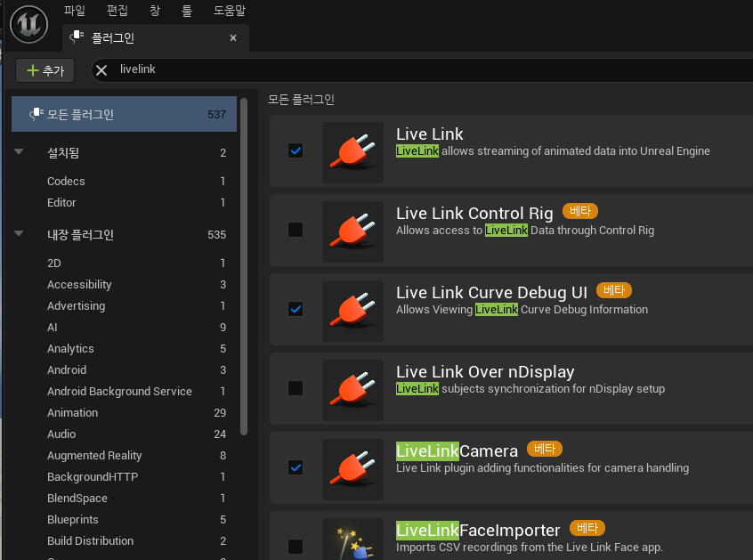
Task: Click the 베타 badge on LiveLinkCamera
Action: [545, 449]
